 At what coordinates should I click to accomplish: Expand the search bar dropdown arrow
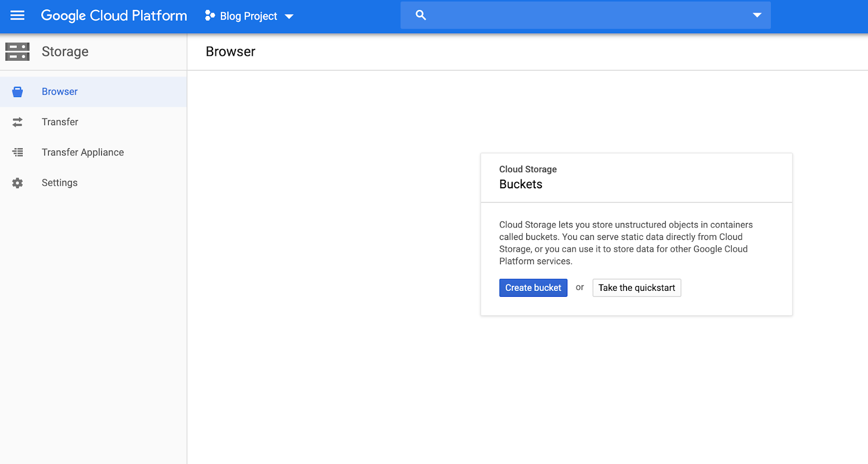pos(757,15)
